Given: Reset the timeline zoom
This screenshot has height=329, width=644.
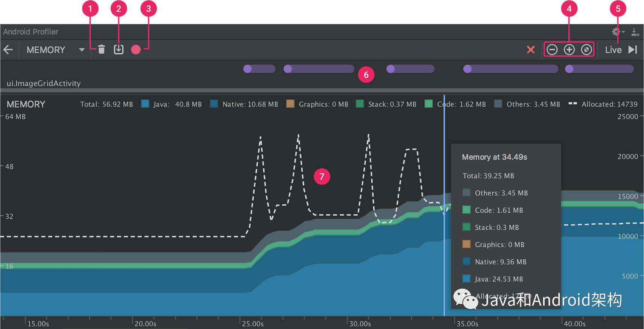Looking at the screenshot, I should [x=586, y=50].
